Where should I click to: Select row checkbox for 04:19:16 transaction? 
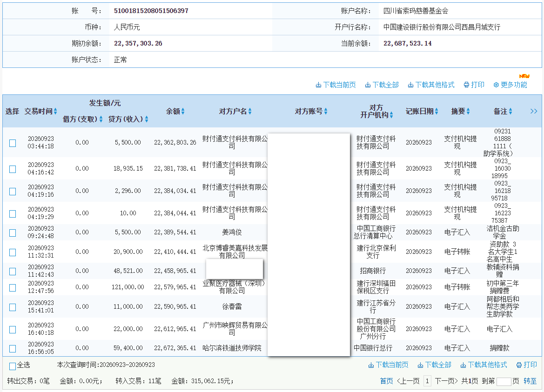(13, 191)
